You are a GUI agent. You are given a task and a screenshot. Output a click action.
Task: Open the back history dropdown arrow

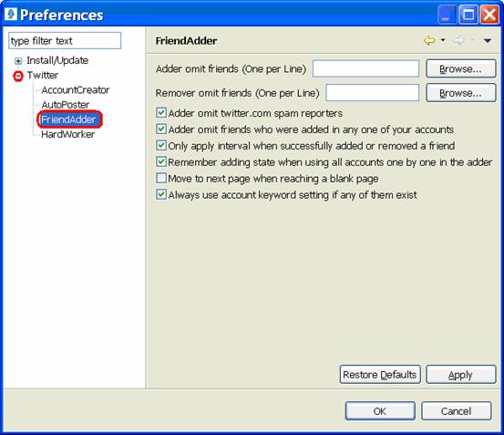(443, 40)
